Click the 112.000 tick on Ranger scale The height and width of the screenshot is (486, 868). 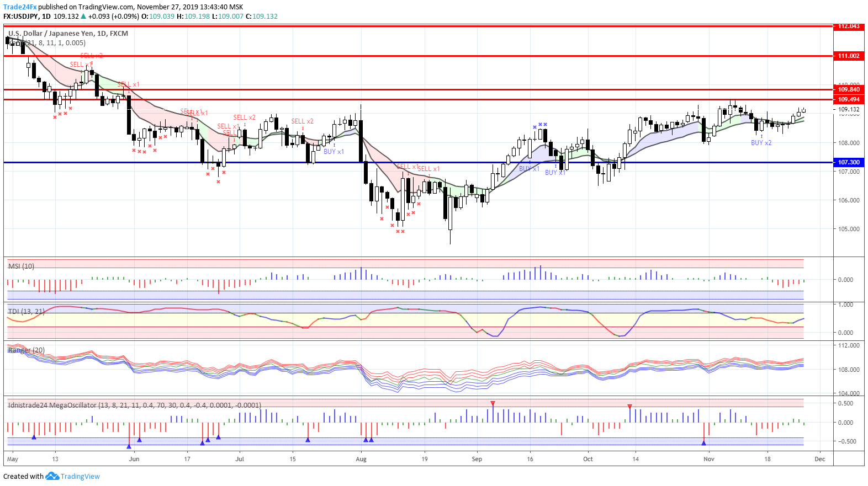pyautogui.click(x=849, y=345)
